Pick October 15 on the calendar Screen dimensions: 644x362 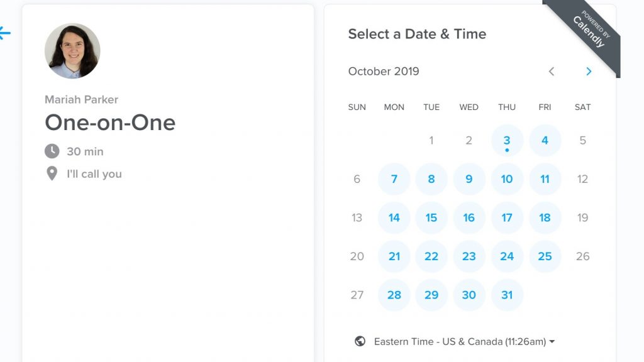(x=431, y=217)
